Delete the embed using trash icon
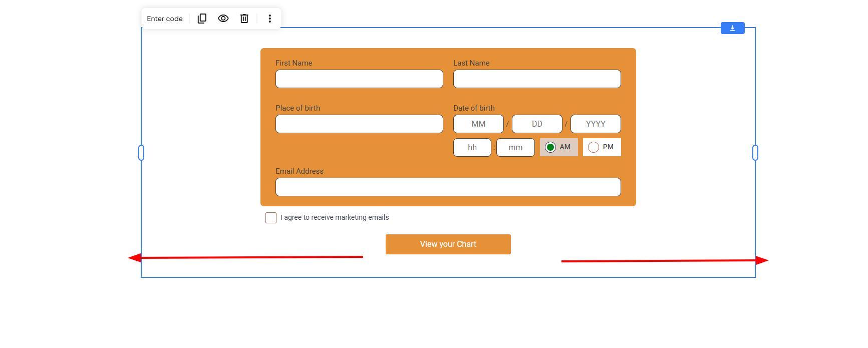 pyautogui.click(x=244, y=19)
